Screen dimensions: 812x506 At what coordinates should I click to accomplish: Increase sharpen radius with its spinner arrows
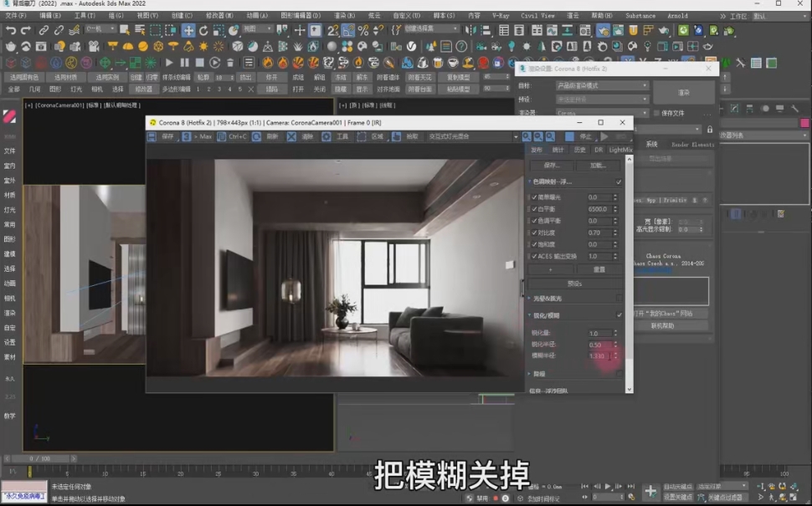pos(615,343)
